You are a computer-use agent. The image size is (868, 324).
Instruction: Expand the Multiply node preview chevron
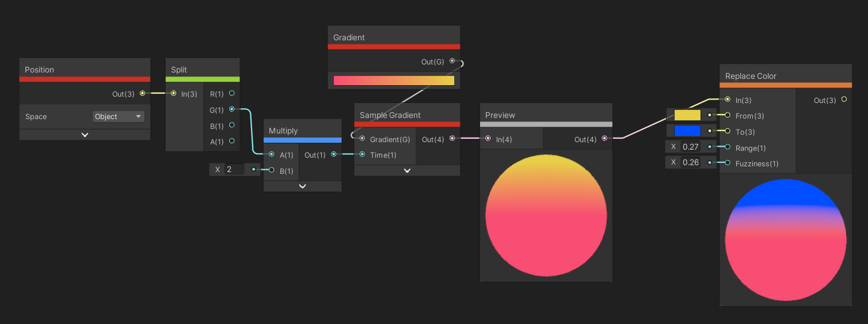tap(302, 186)
